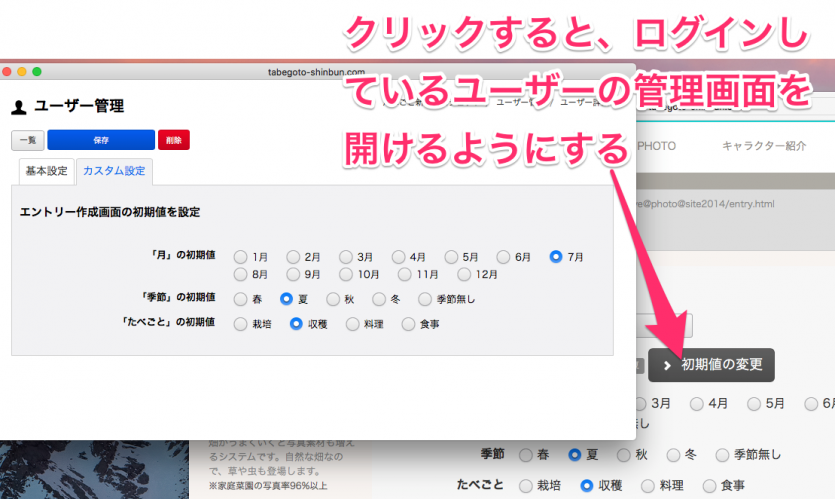Click the user silhouette icon beside ユーザー管理
Viewport: 835px width, 499px height.
tap(18, 107)
